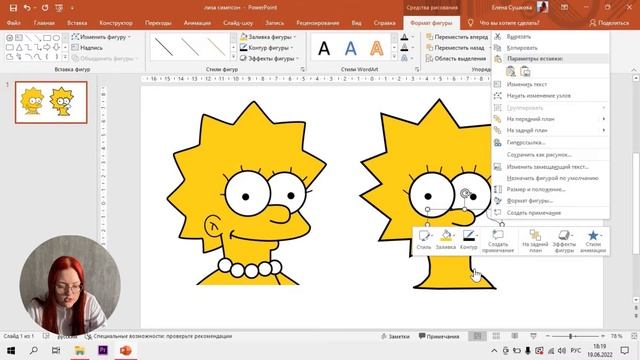Select Начать изменение узлов menu entry

point(551,96)
